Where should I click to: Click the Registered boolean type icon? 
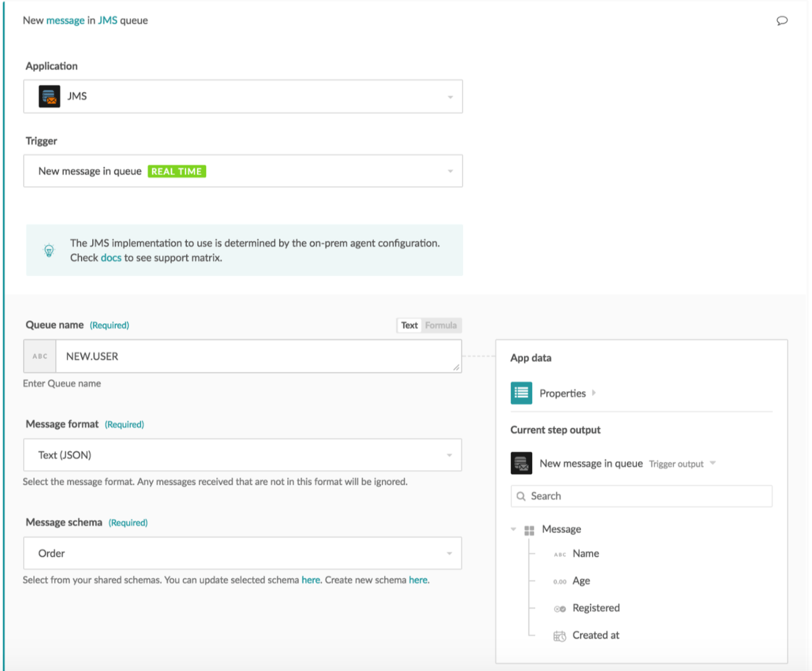tap(559, 609)
